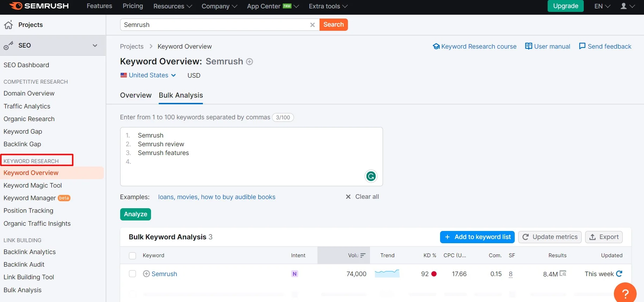
Task: Click Clear all keywords
Action: pos(362,197)
